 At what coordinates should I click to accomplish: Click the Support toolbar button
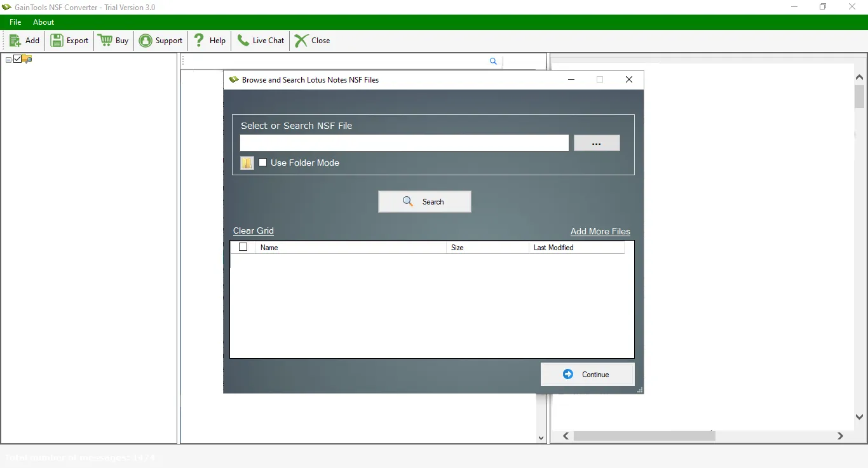pyautogui.click(x=161, y=41)
